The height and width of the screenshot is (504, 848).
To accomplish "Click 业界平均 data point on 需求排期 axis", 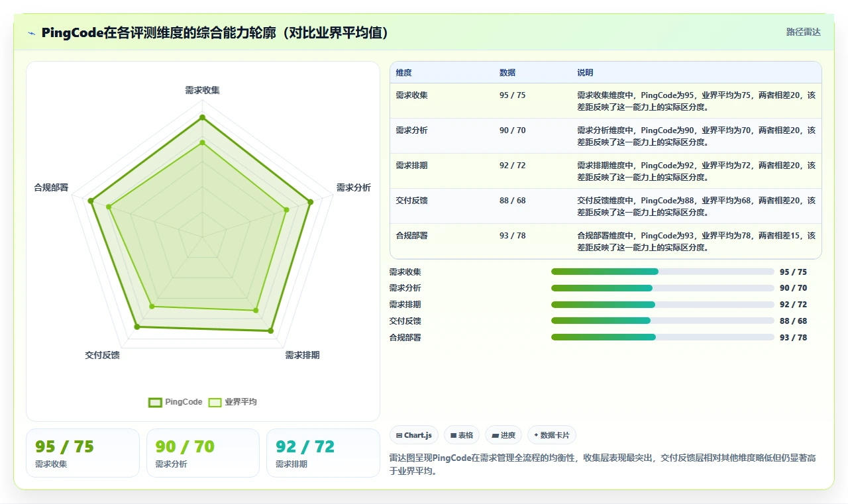I will tap(256, 309).
